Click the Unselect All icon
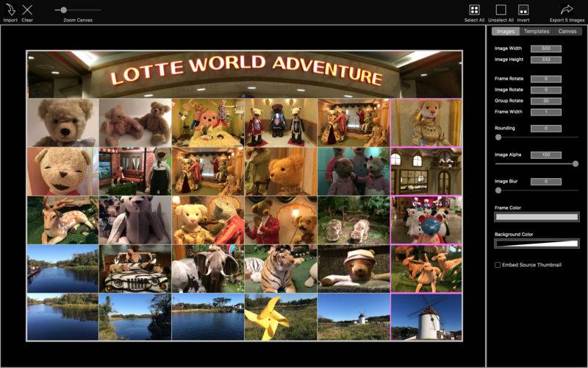Screen dimensions: 588x368 (x=501, y=10)
